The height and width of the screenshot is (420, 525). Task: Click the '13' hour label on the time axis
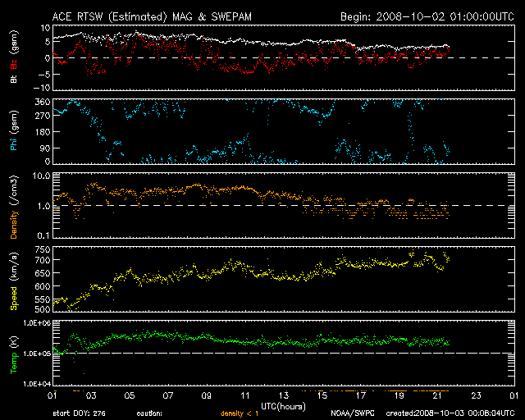(284, 395)
